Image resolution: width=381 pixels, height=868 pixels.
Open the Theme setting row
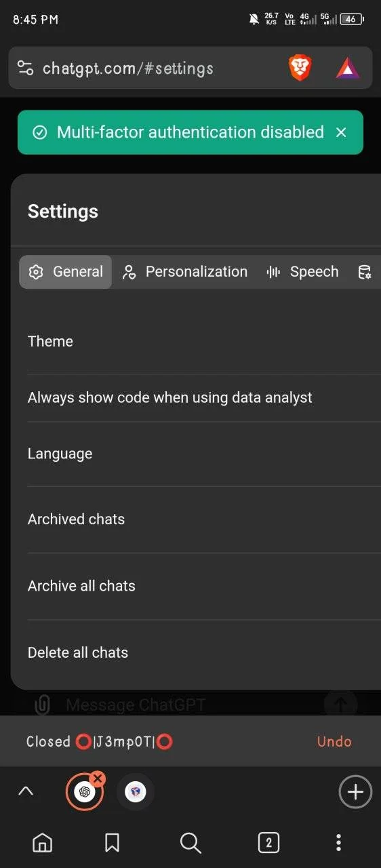pyautogui.click(x=204, y=342)
